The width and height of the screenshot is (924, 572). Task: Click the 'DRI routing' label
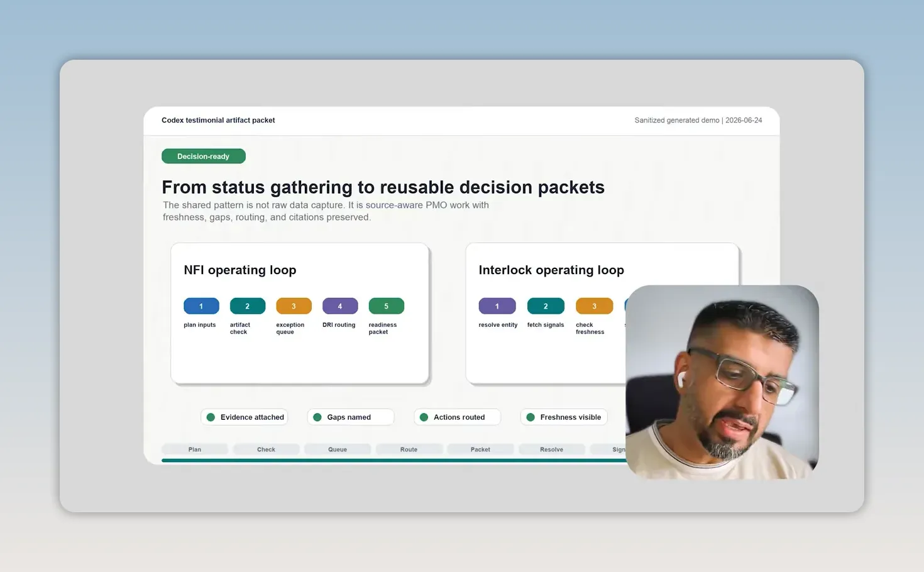click(339, 325)
